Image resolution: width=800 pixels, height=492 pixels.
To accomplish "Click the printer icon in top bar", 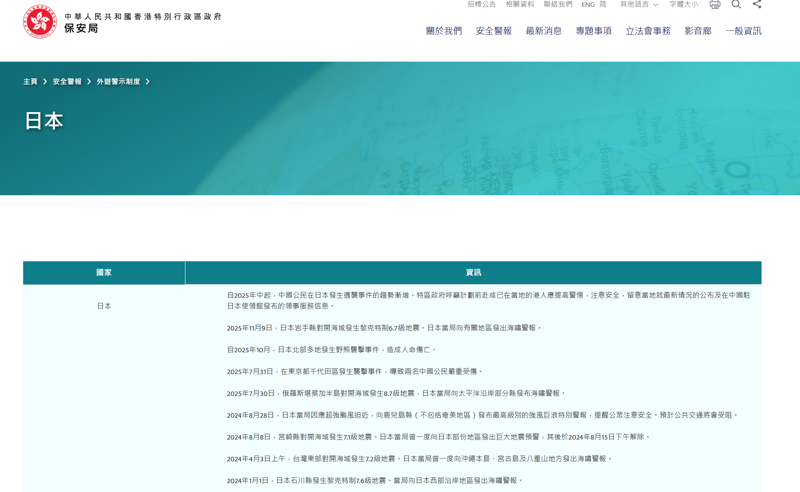I will click(x=715, y=5).
